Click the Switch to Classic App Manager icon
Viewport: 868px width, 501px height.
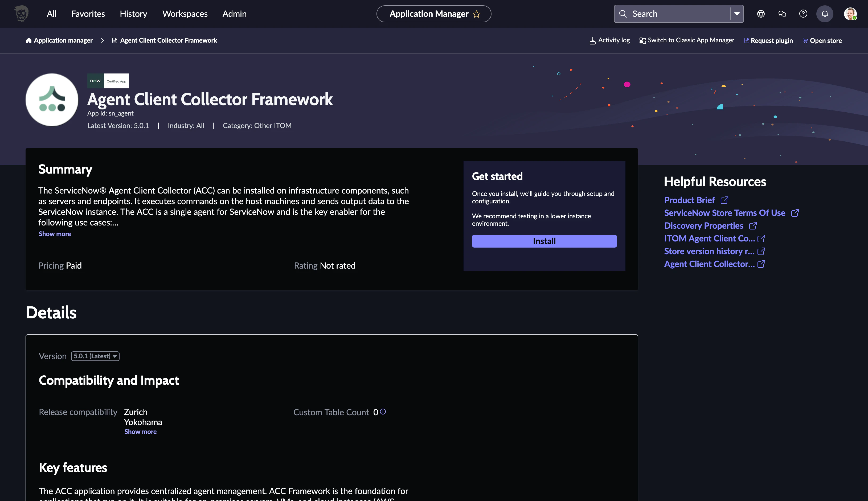pyautogui.click(x=642, y=41)
